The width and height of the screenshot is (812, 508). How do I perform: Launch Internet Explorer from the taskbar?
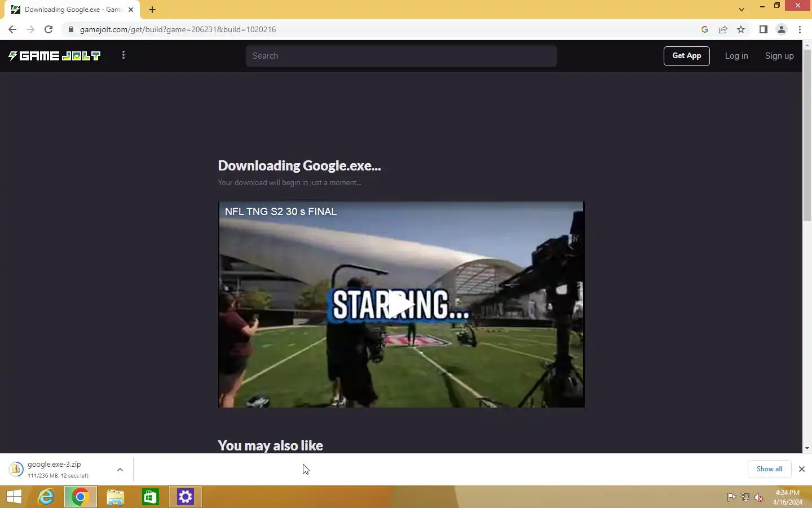46,497
